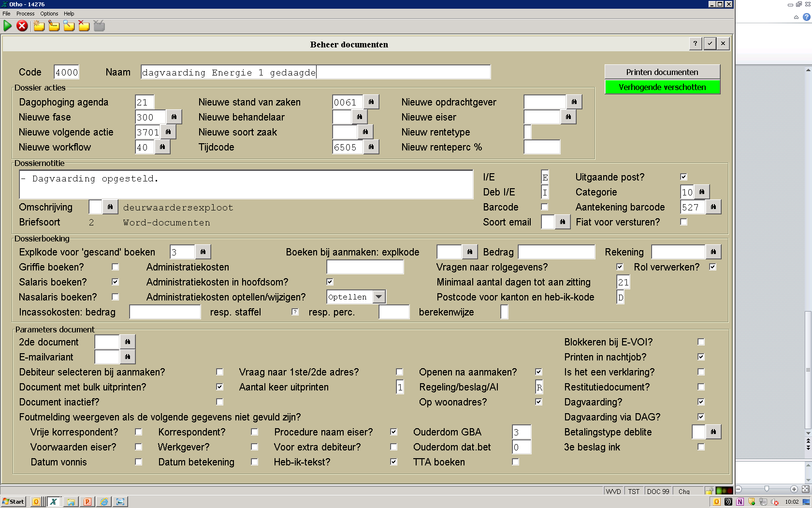Open lookup for Aantekening barcode

(x=713, y=207)
